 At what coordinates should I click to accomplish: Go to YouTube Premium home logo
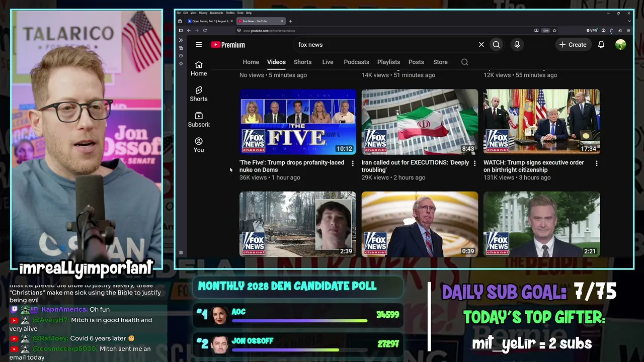[x=228, y=45]
